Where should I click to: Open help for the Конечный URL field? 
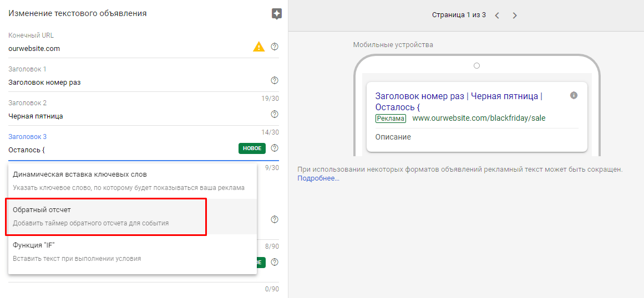point(275,47)
